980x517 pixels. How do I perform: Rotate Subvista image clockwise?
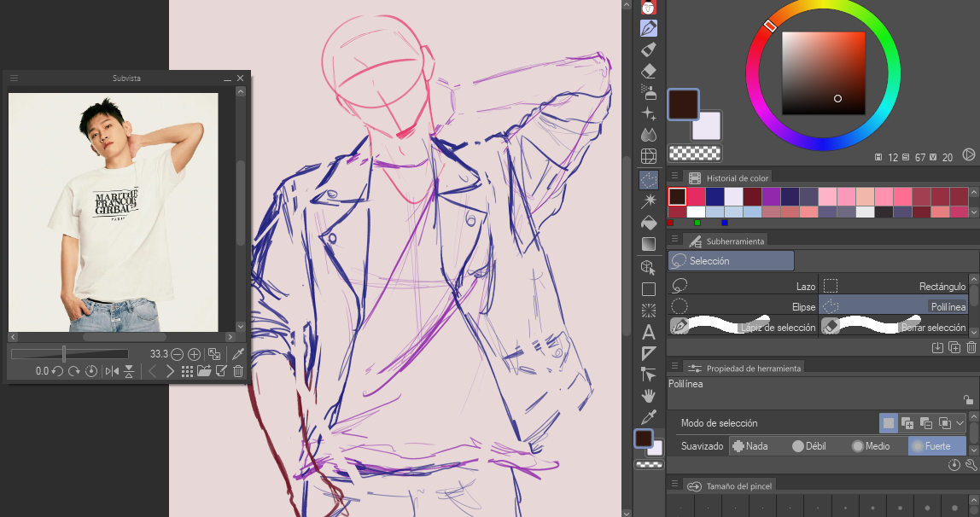73,371
